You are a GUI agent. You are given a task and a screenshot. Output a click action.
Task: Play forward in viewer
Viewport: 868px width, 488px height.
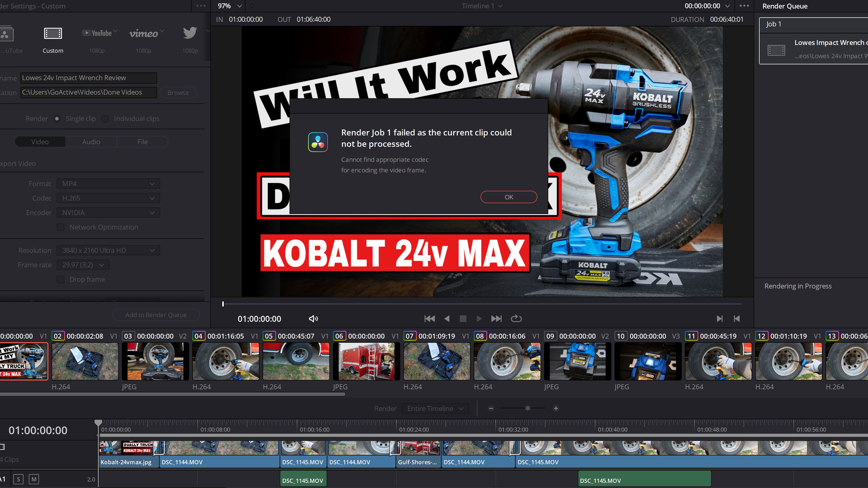479,319
